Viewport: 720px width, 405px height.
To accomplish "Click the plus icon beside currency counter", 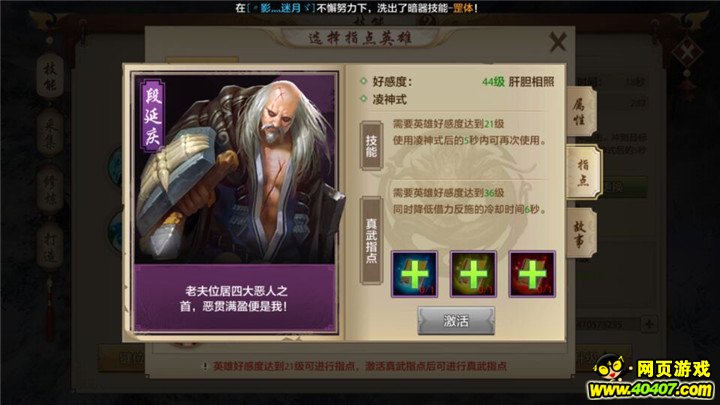I will [649, 324].
